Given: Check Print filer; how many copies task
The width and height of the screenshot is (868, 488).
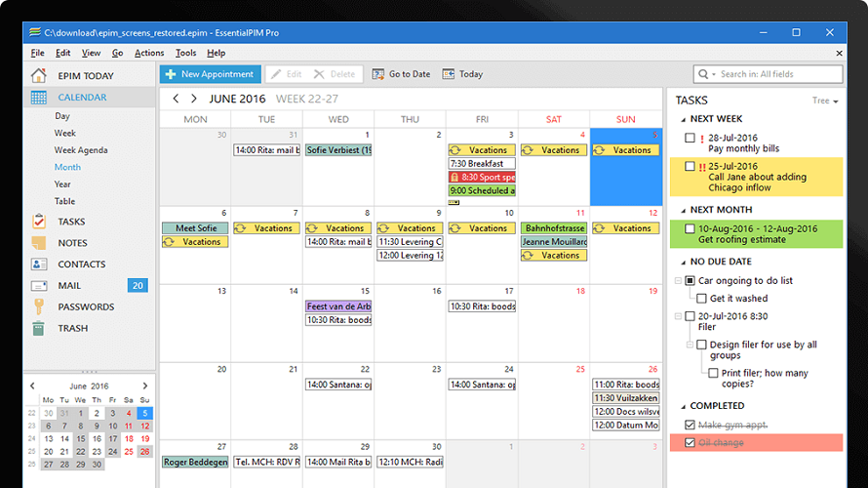Looking at the screenshot, I should point(713,374).
